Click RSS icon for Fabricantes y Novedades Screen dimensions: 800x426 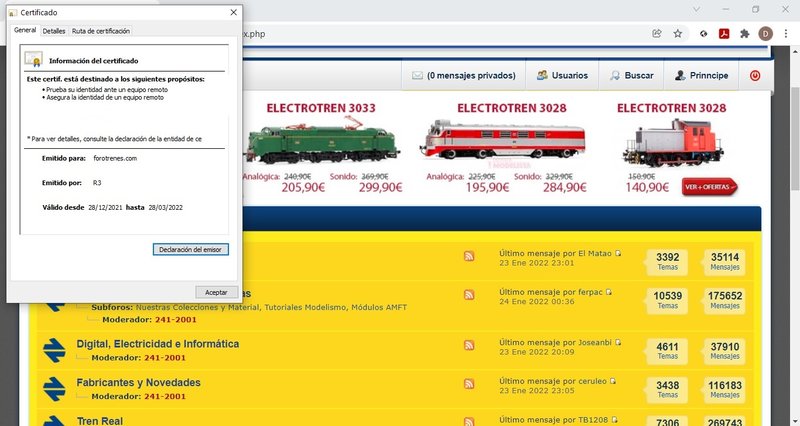(x=469, y=384)
